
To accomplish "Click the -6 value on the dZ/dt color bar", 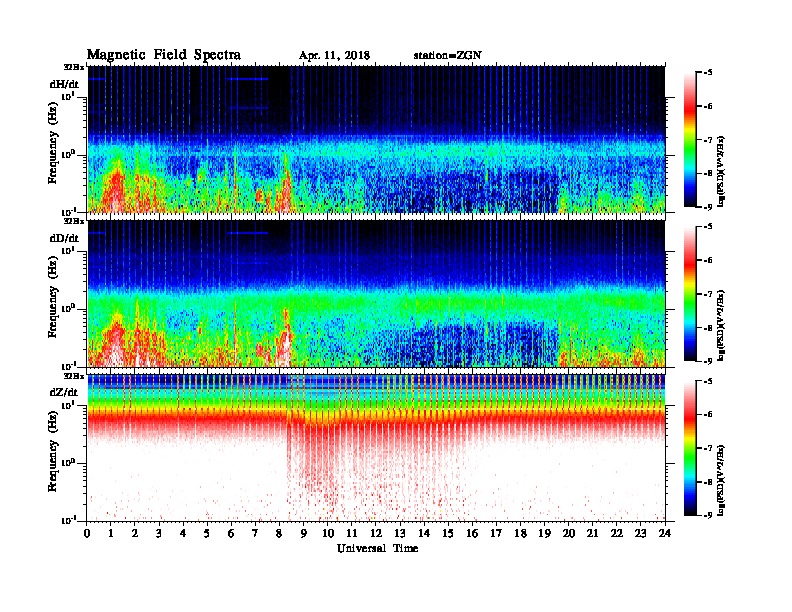I will [708, 414].
